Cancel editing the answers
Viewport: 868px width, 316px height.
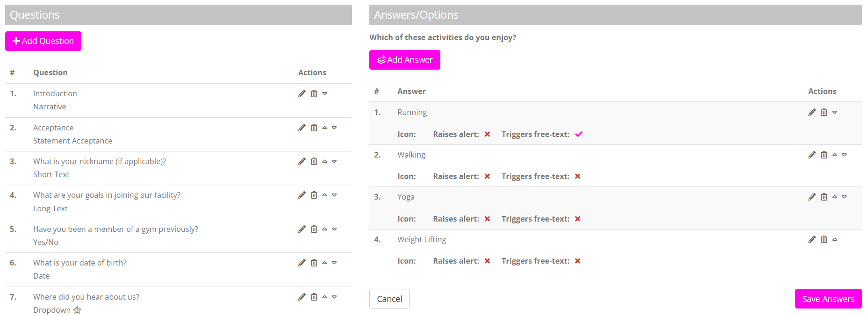[389, 299]
